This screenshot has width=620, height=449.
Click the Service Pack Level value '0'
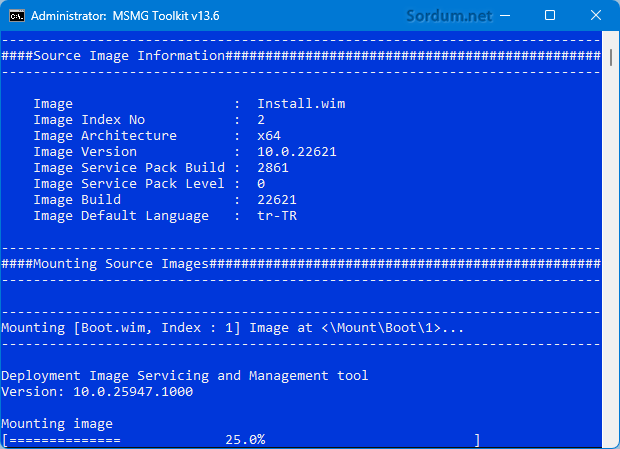[x=261, y=183]
